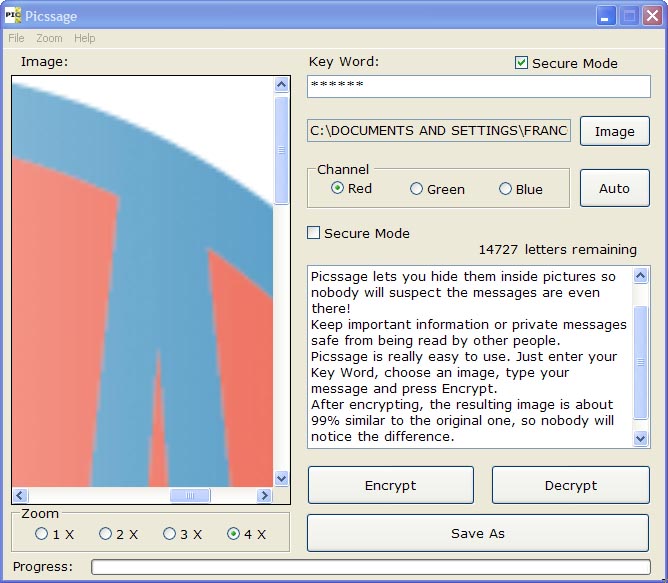This screenshot has height=583, width=668.
Task: Click the Encrypt button
Action: click(391, 485)
